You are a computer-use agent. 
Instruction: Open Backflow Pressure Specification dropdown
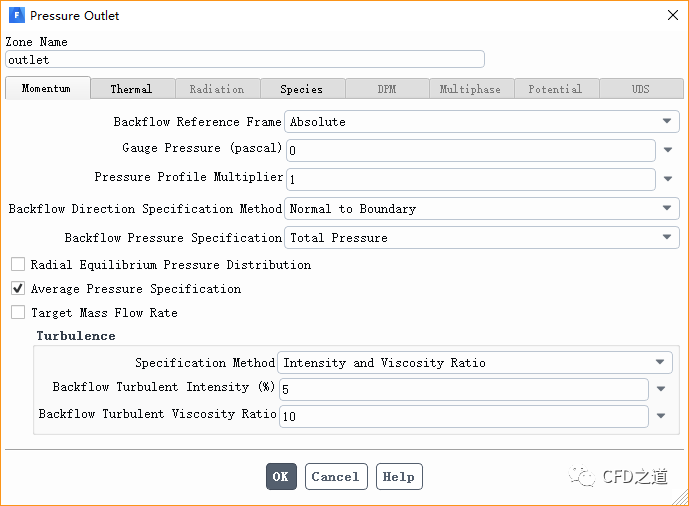(x=481, y=238)
